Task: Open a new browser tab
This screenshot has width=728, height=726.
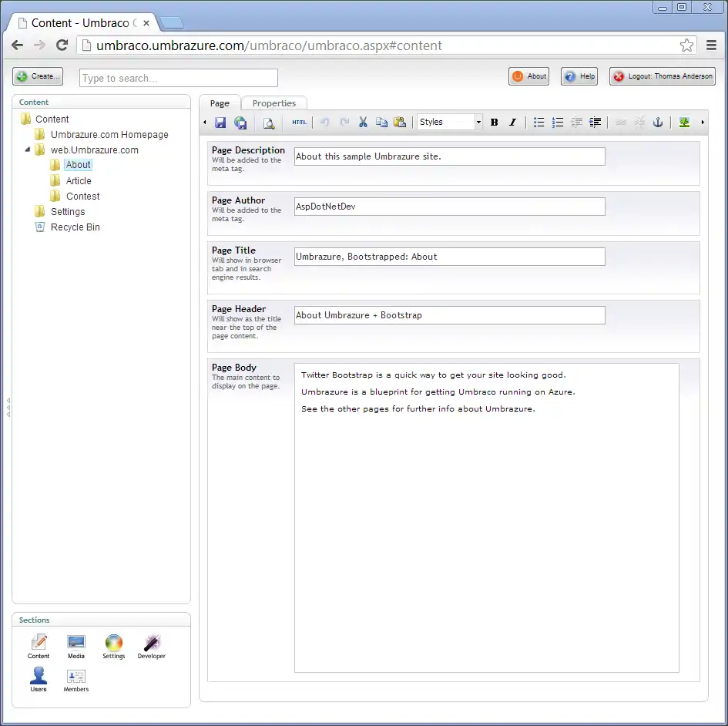Action: coord(172,22)
